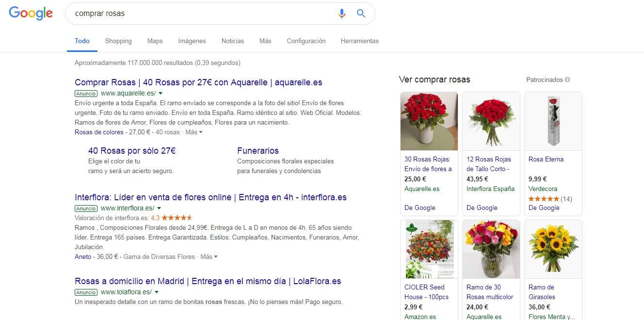This screenshot has height=320, width=644.
Task: Click the 'Patrocinados' label
Action: pyautogui.click(x=545, y=80)
